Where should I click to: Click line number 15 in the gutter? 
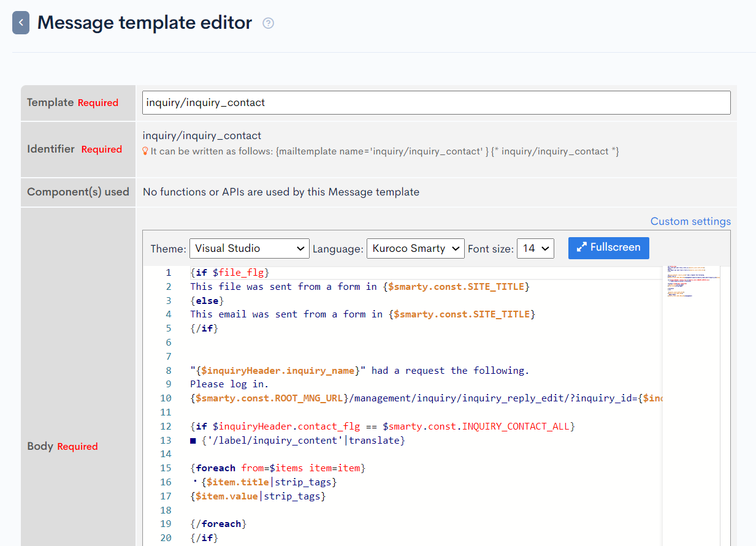pyautogui.click(x=166, y=468)
